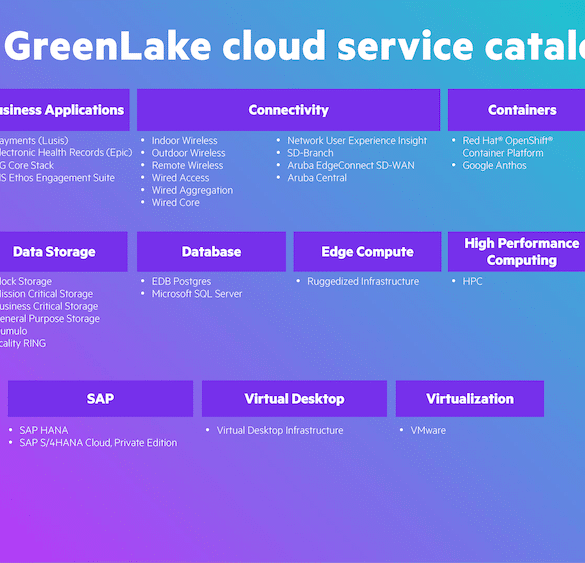This screenshot has height=563, width=585.
Task: Click Wired Aggregation item
Action: (192, 190)
